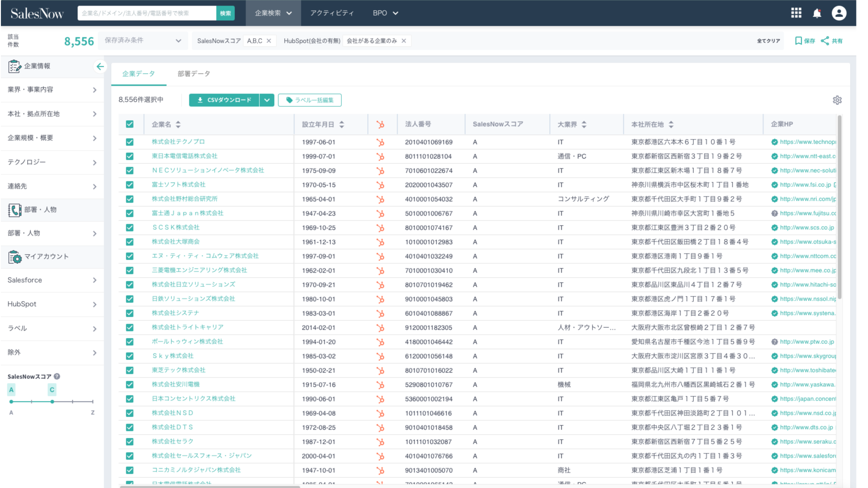Expand the 業界・事業内容 filter section

pos(52,90)
